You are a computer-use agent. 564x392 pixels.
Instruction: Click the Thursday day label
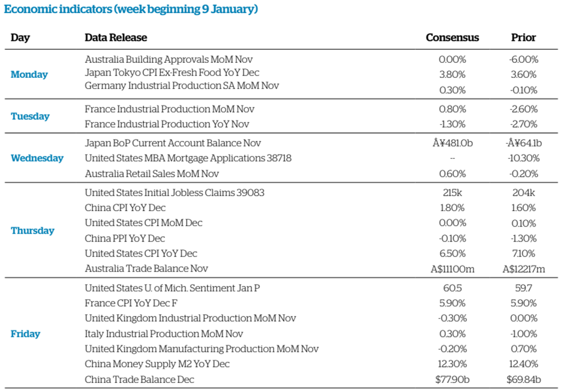click(x=32, y=231)
